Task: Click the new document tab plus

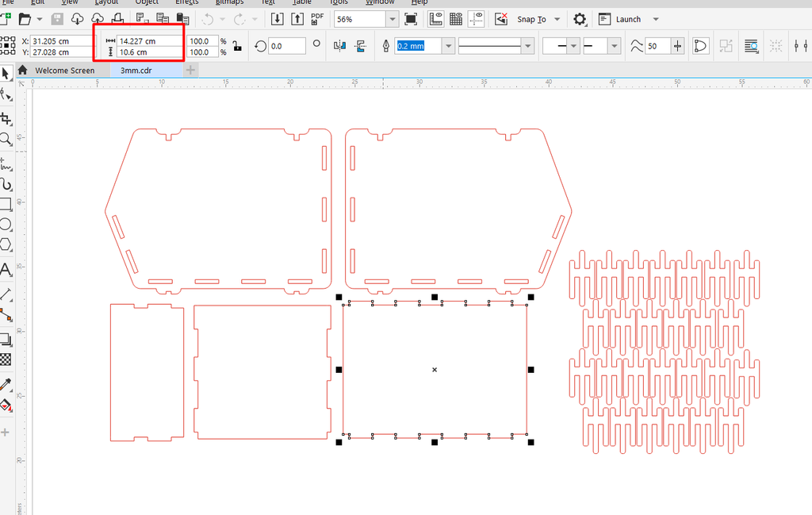Action: [190, 70]
